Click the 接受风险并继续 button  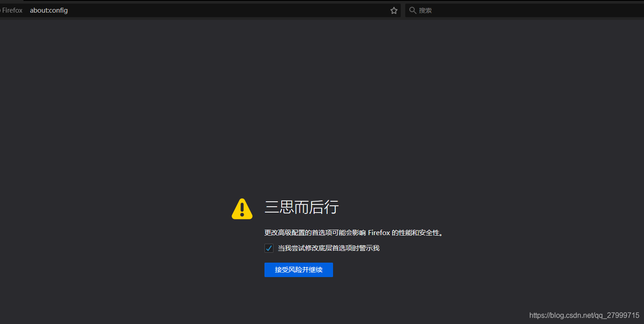[x=299, y=270]
